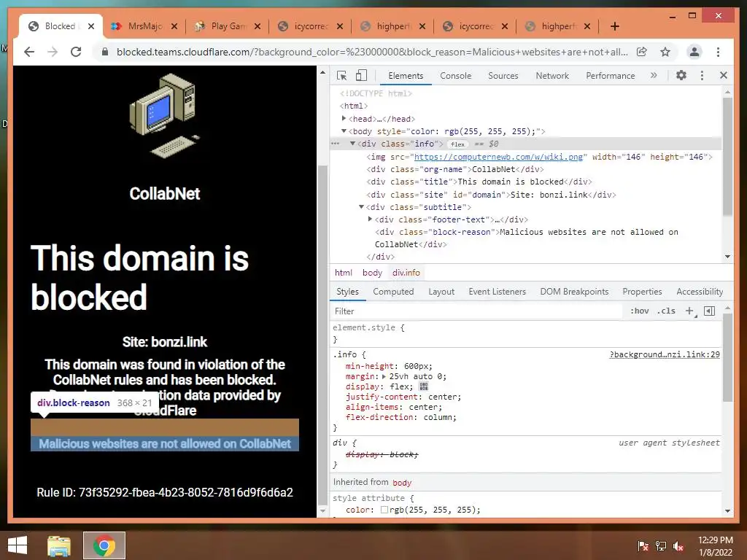The height and width of the screenshot is (560, 747).
Task: Toggle the device toolbar in DevTools
Action: click(361, 75)
